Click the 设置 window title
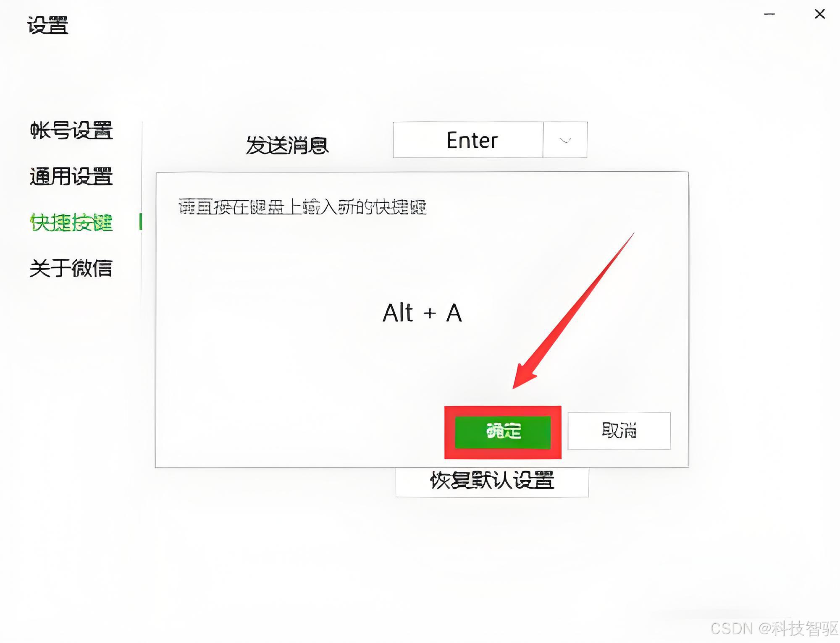 coord(47,25)
